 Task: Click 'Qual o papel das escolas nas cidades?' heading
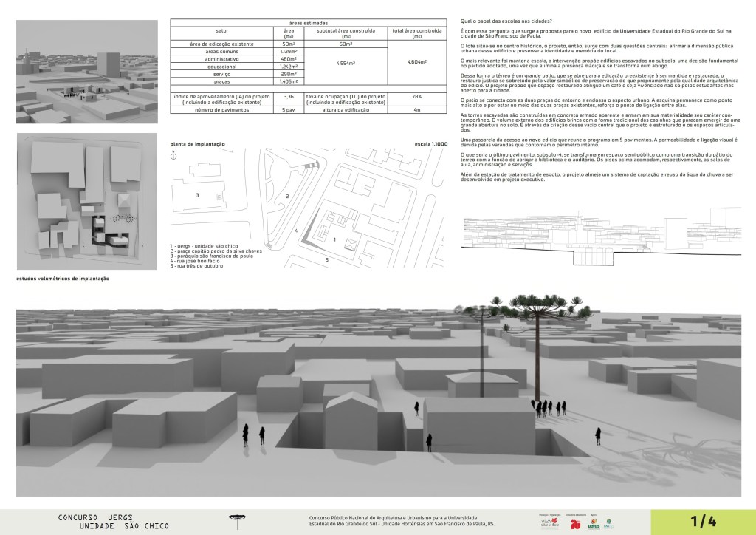click(505, 19)
